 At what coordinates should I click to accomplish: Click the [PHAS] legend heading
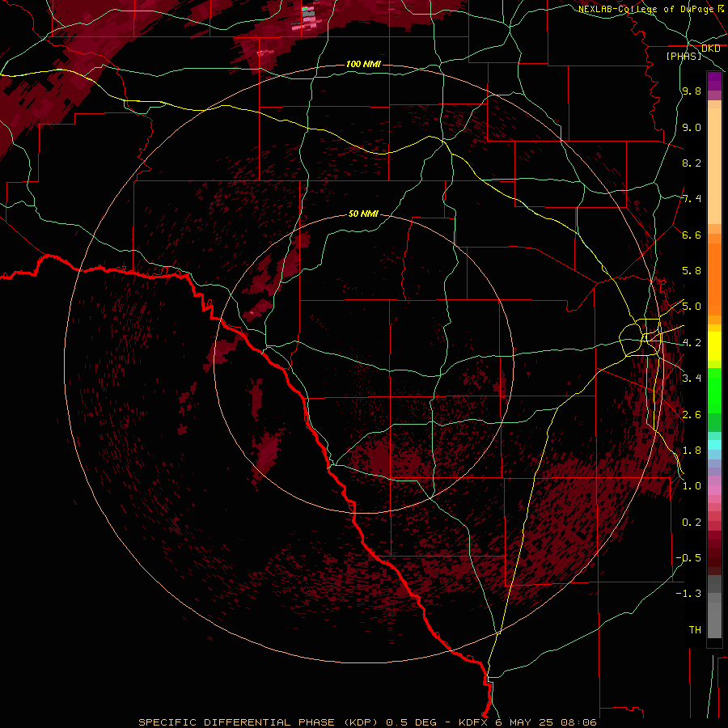coord(684,56)
